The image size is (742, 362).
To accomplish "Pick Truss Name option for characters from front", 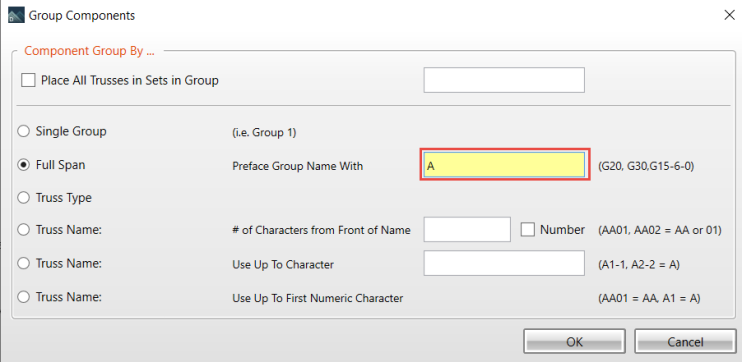I will click(23, 230).
